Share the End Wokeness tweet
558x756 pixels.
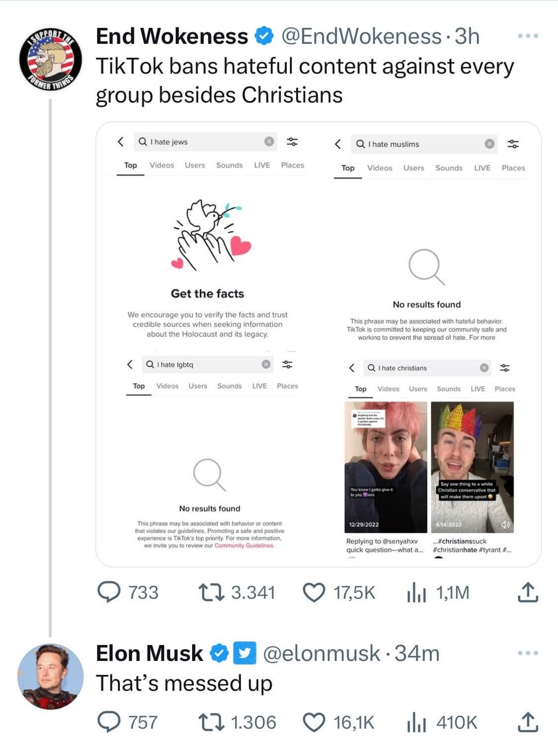coord(528,593)
